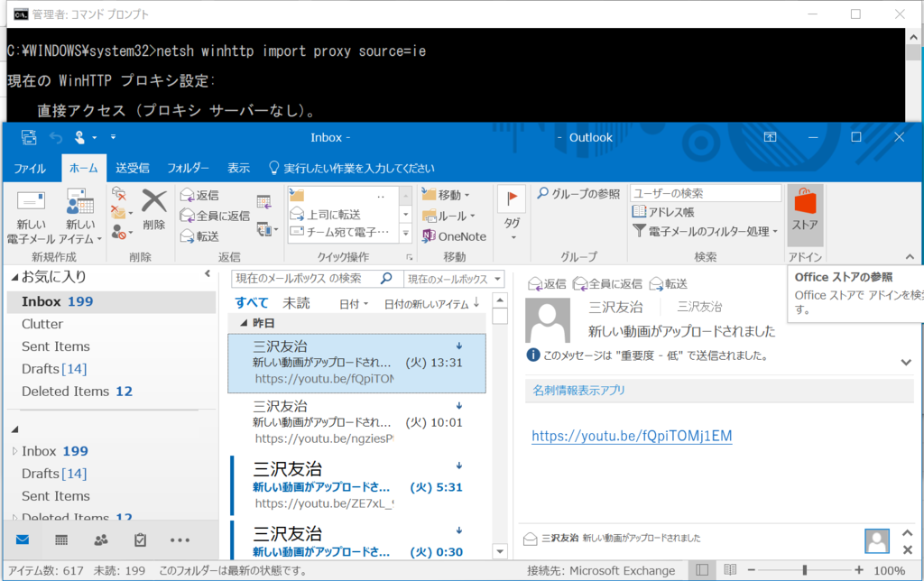Click reading pane 返信 button
This screenshot has width=924, height=581.
547,284
